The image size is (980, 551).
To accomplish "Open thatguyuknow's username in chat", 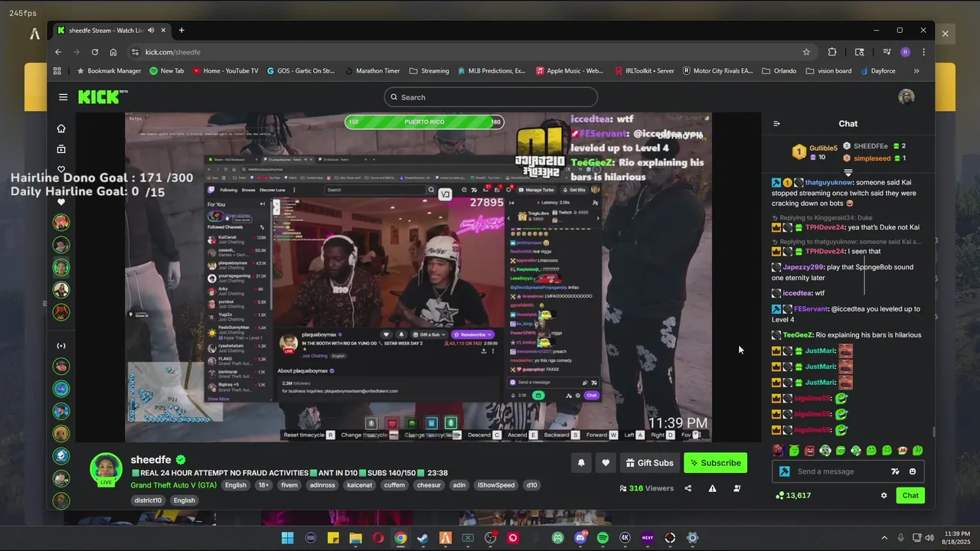I will click(829, 183).
